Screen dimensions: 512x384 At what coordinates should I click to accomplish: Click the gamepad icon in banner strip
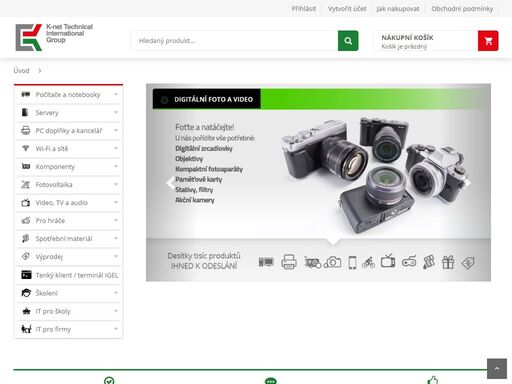pyautogui.click(x=409, y=262)
